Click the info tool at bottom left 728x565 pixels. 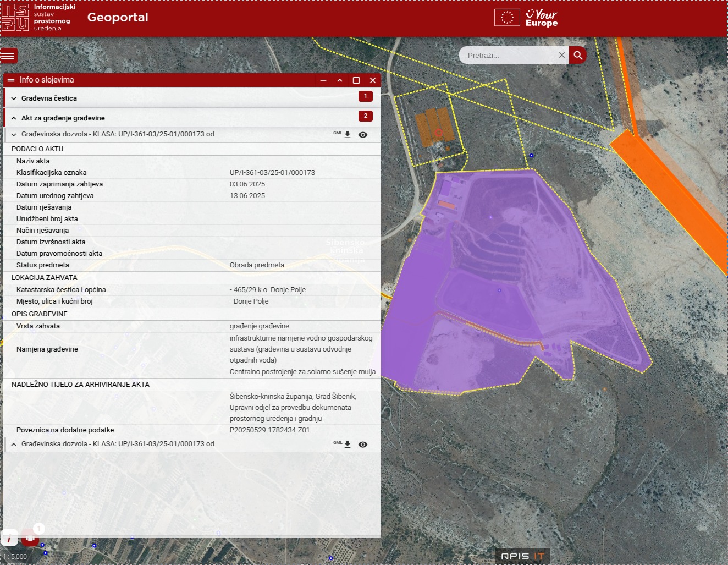coord(9,539)
